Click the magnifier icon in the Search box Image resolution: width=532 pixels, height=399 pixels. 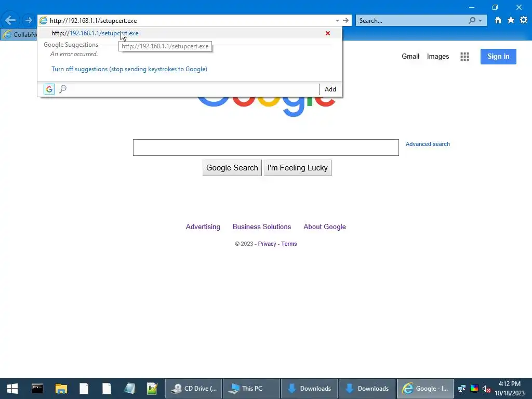(472, 20)
